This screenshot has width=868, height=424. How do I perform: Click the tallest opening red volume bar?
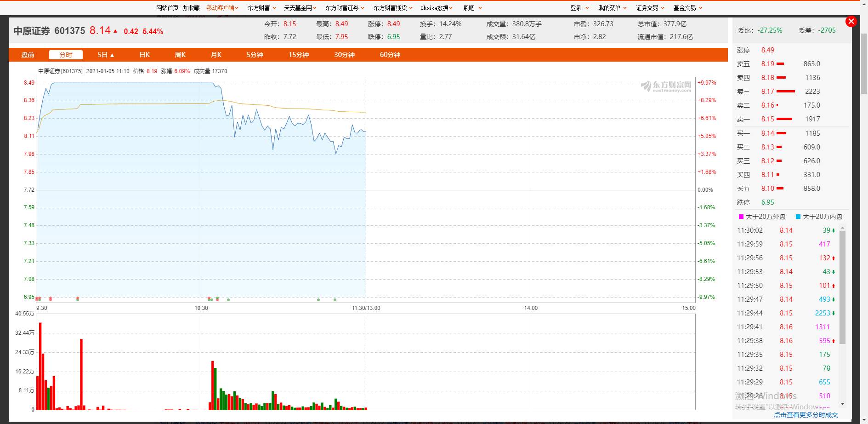(x=40, y=366)
